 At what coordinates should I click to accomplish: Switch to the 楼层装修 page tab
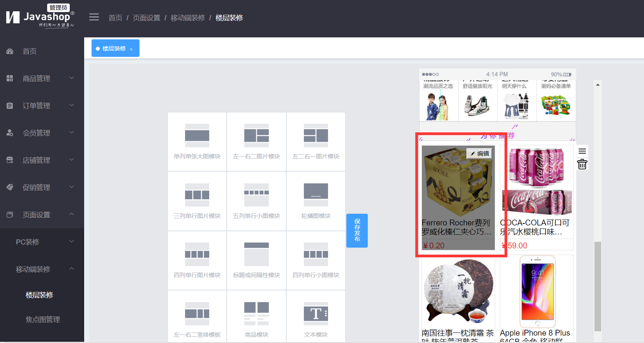[x=115, y=48]
